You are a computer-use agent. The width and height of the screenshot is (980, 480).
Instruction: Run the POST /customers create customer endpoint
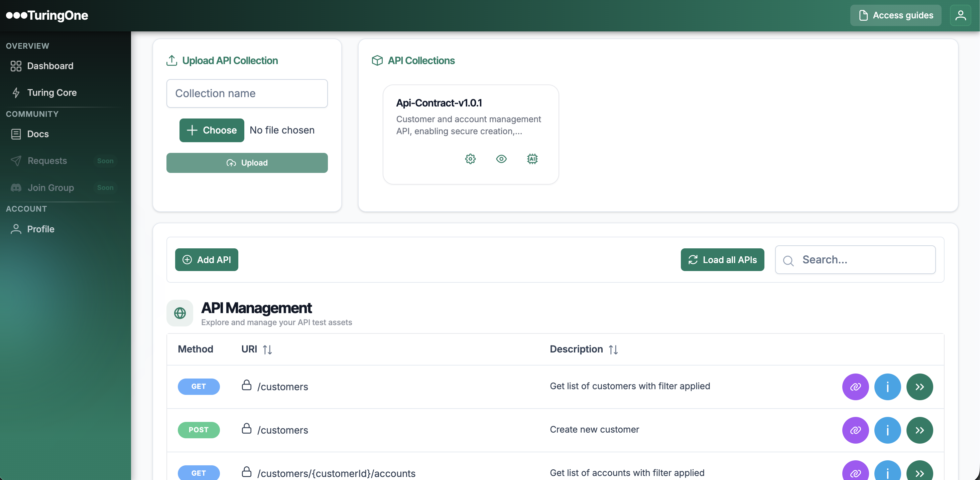click(920, 430)
